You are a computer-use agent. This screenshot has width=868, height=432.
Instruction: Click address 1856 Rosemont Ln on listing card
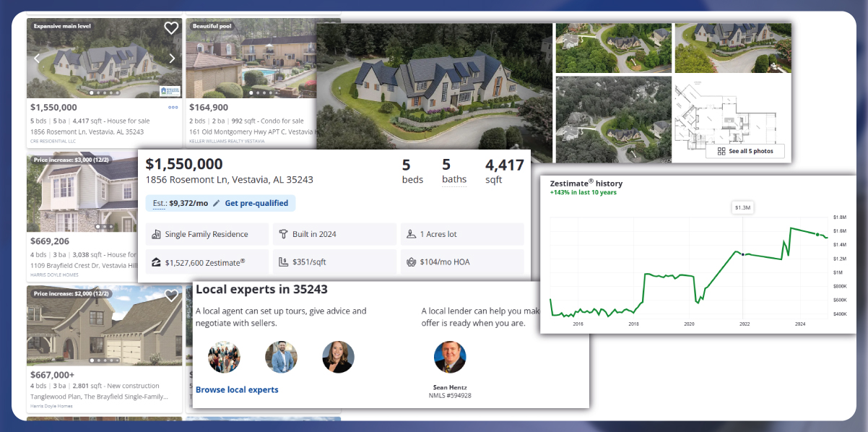point(87,132)
